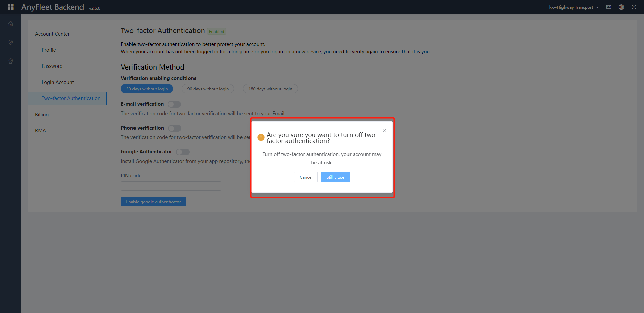Enter fullscreen using the expand icon
Viewport: 644px width, 313px height.
coord(634,7)
